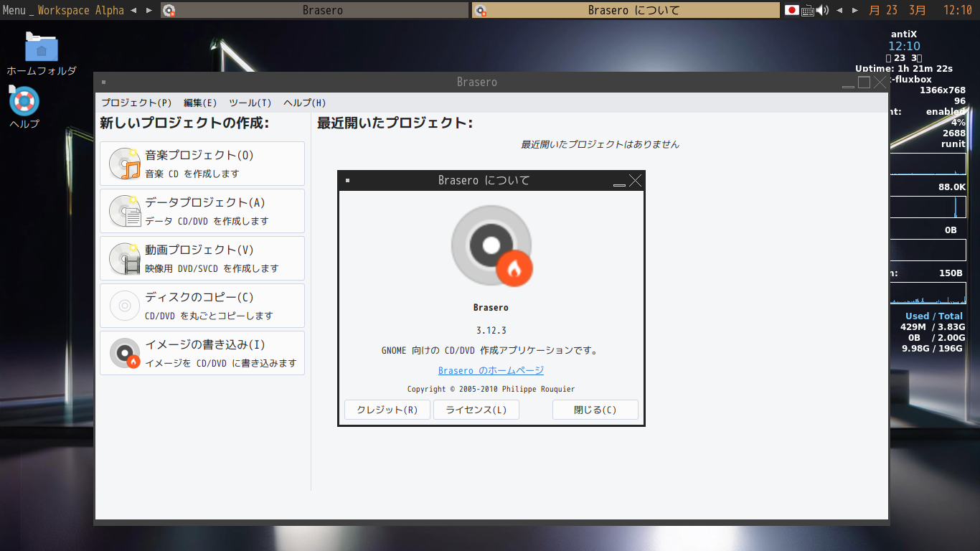Viewport: 980px width, 551px height.
Task: Click the right arrow after Workspace Alpha
Action: [x=149, y=10]
